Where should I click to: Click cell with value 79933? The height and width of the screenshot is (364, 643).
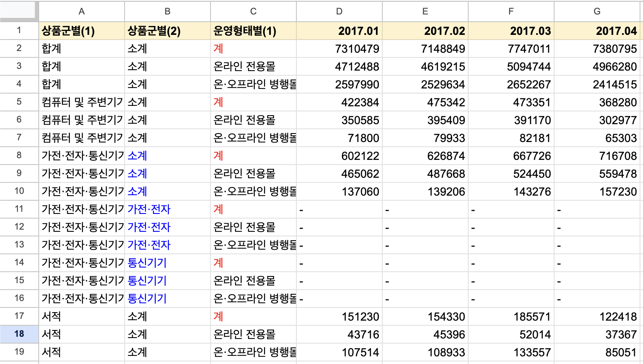(425, 138)
